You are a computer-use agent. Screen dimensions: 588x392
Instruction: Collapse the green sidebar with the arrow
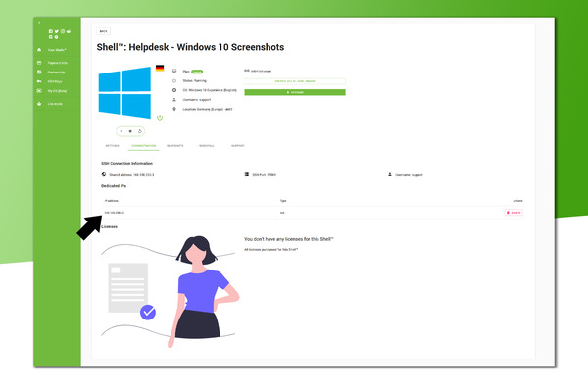tap(39, 22)
